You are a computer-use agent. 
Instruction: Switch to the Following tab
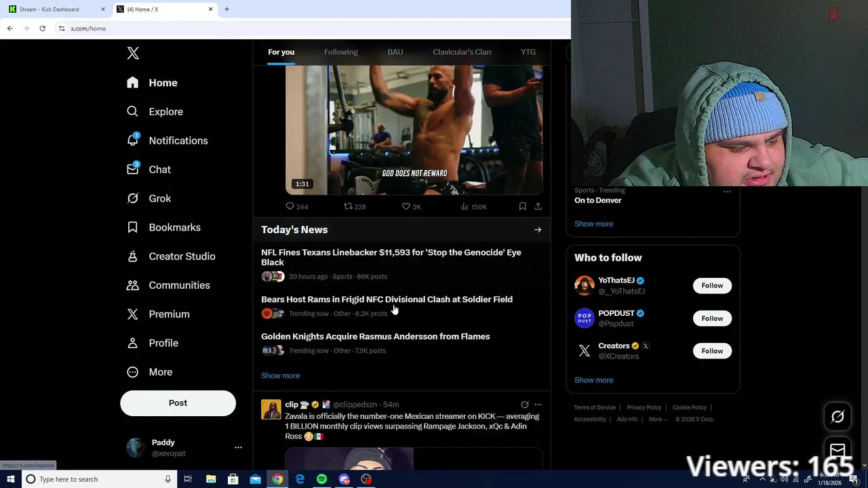click(340, 52)
